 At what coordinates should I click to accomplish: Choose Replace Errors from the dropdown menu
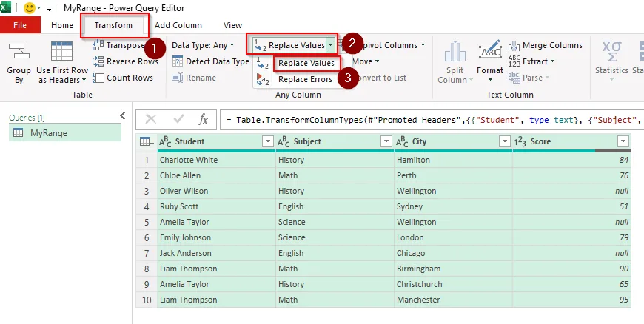tap(305, 79)
